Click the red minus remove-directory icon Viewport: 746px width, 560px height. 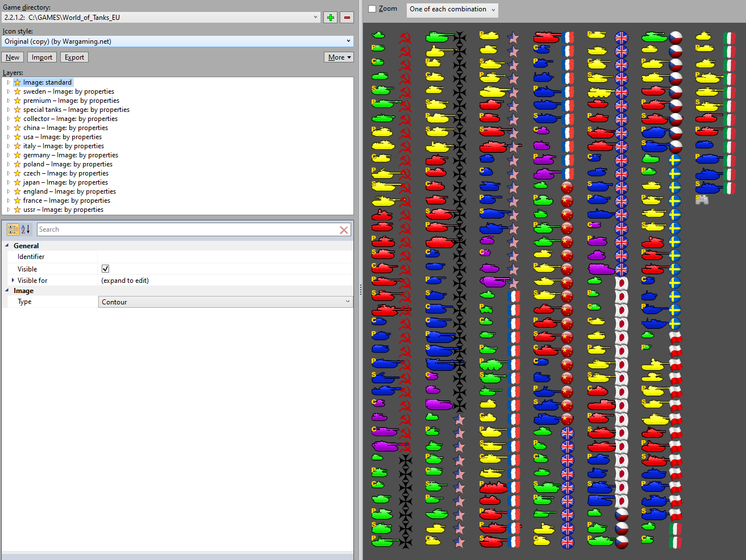[x=347, y=18]
